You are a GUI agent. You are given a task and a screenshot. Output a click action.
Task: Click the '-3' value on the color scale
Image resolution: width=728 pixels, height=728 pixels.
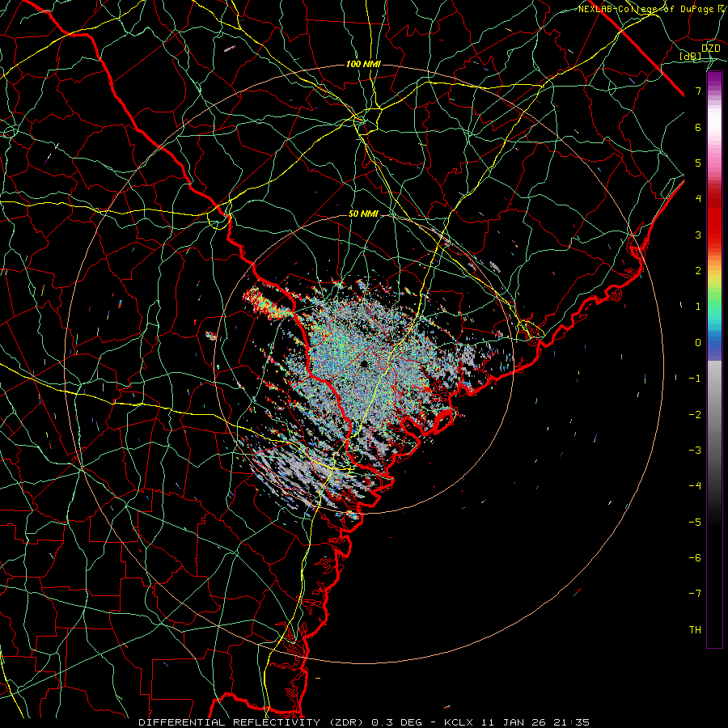(695, 450)
